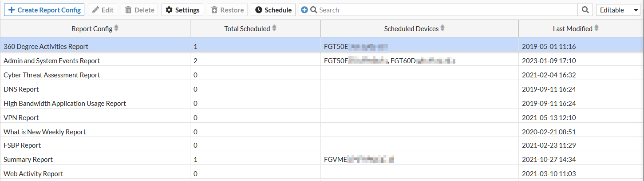Screen dimensions: 644x181
Task: Select the Web Activity Report row
Action: pos(33,173)
